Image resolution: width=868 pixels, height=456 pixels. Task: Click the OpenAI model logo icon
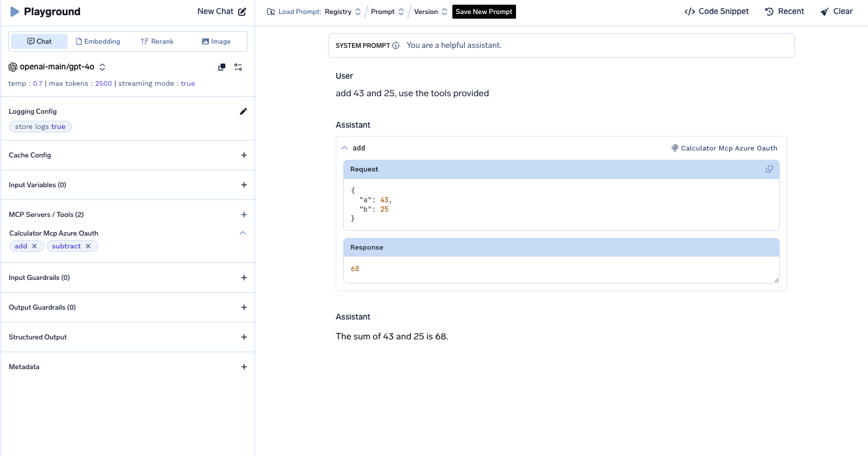click(13, 67)
